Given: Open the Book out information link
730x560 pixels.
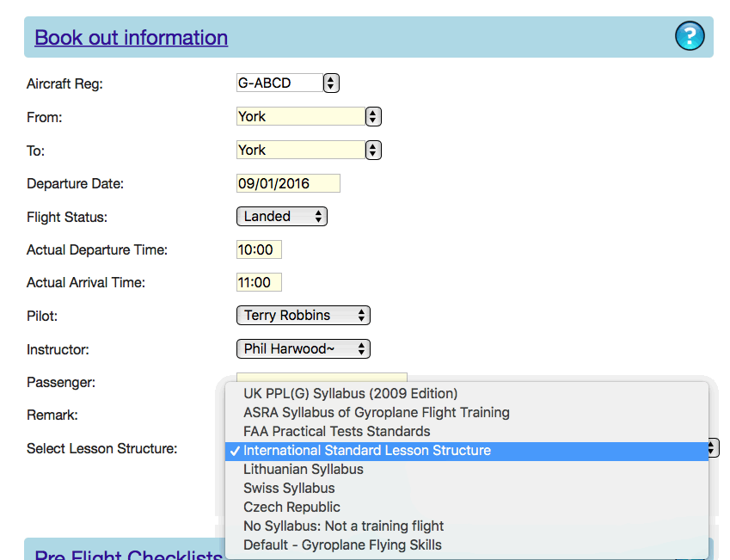Looking at the screenshot, I should click(x=131, y=38).
